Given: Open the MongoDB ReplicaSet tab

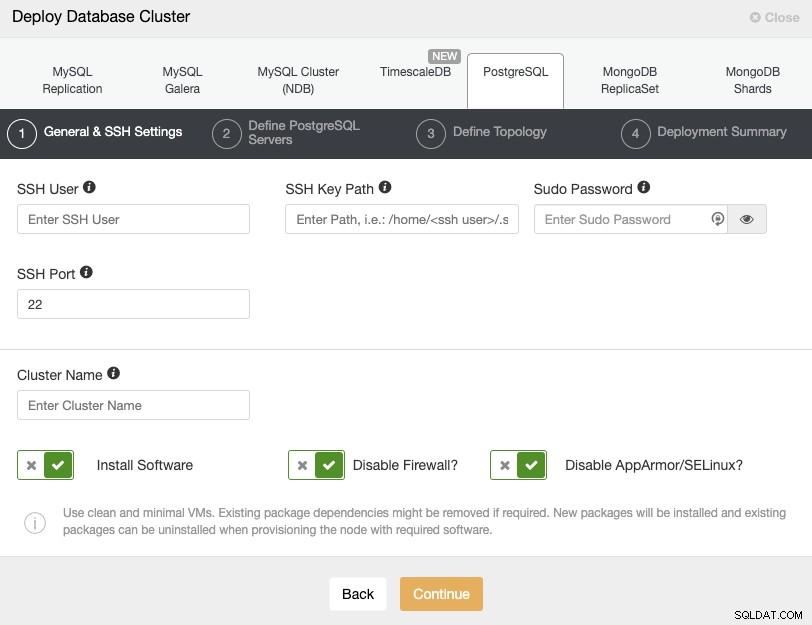Looking at the screenshot, I should 630,80.
